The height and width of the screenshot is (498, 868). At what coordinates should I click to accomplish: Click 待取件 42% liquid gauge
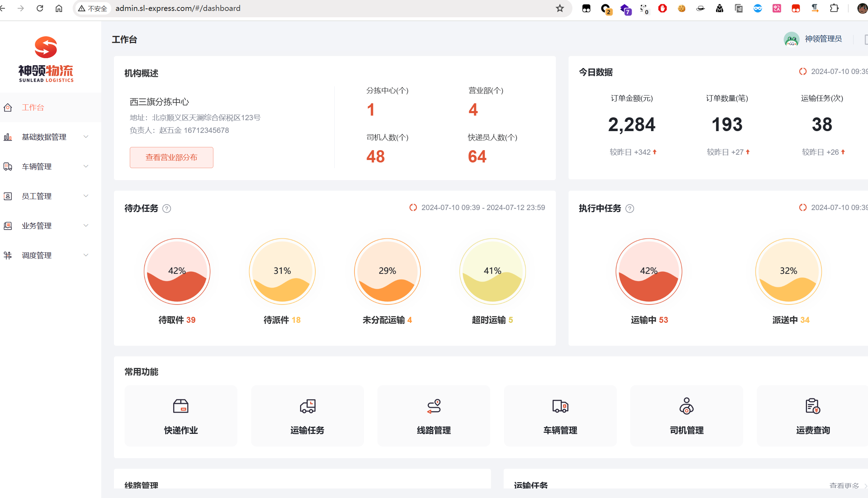[177, 271]
